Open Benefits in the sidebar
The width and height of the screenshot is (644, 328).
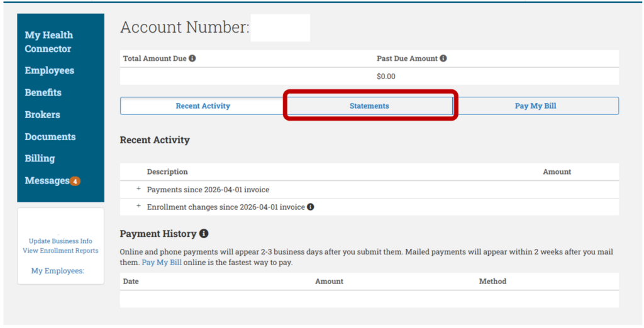[43, 92]
